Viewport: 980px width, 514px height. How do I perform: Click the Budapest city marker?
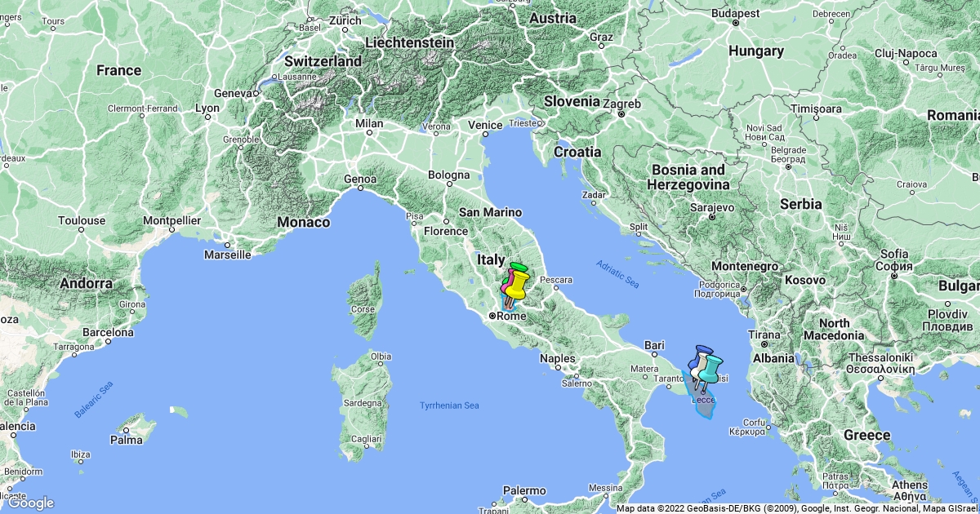734,23
